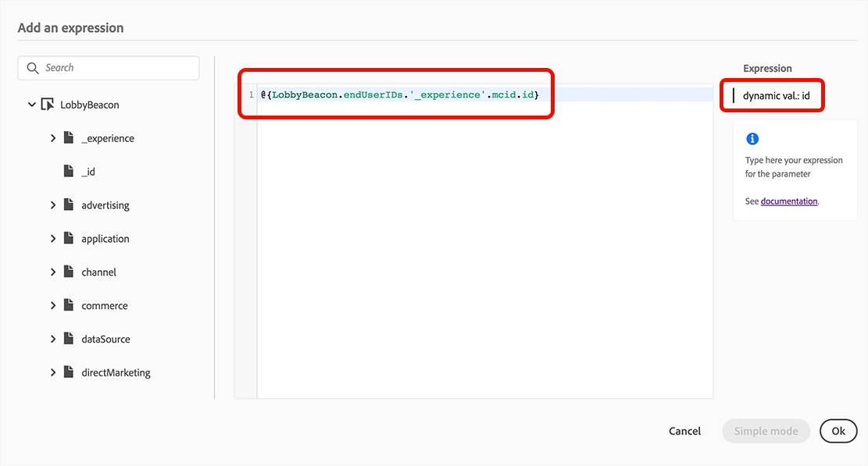Expand the advertising node
Viewport: 868px width, 466px height.
(x=53, y=205)
